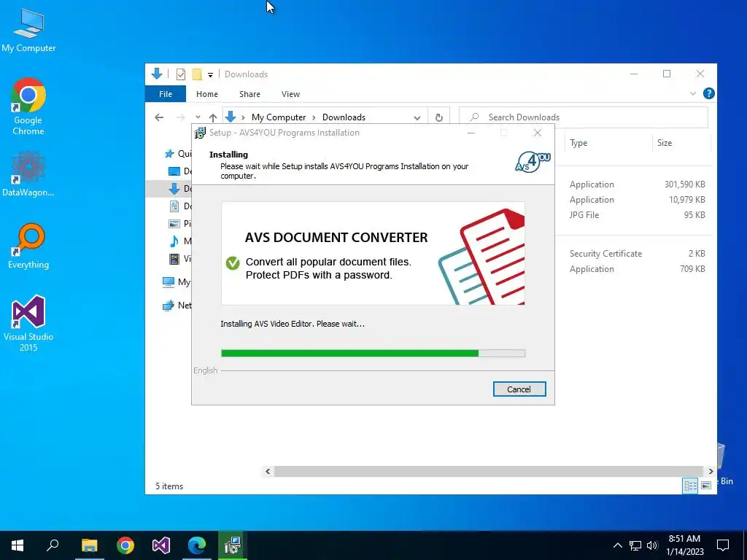Open the recent locations dropdown arrow
This screenshot has height=560, width=747.
198,117
